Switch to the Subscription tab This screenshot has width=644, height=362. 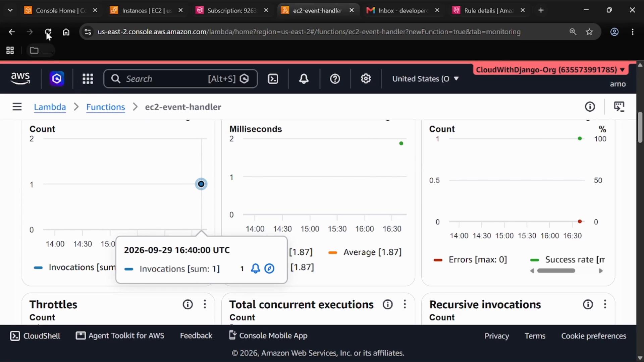[232, 10]
